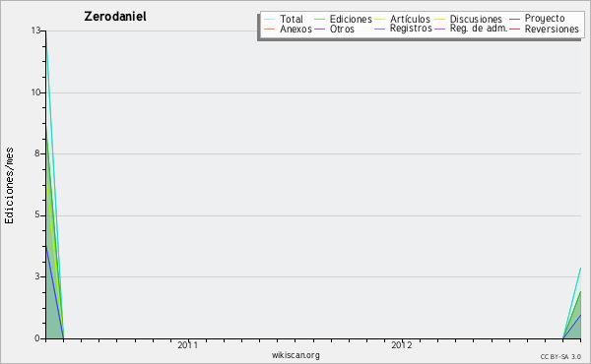Click the Reversiones red legend line swatch

click(514, 29)
